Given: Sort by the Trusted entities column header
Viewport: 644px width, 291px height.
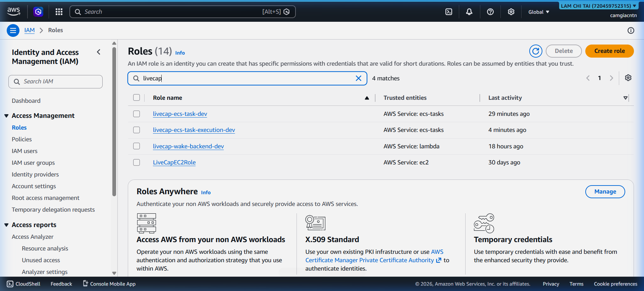Looking at the screenshot, I should coord(405,98).
